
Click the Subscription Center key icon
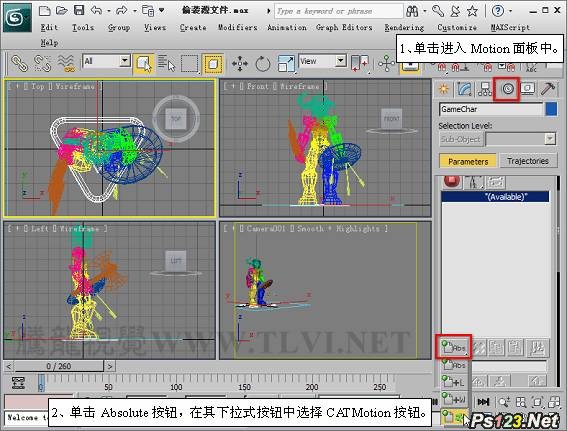(438, 11)
